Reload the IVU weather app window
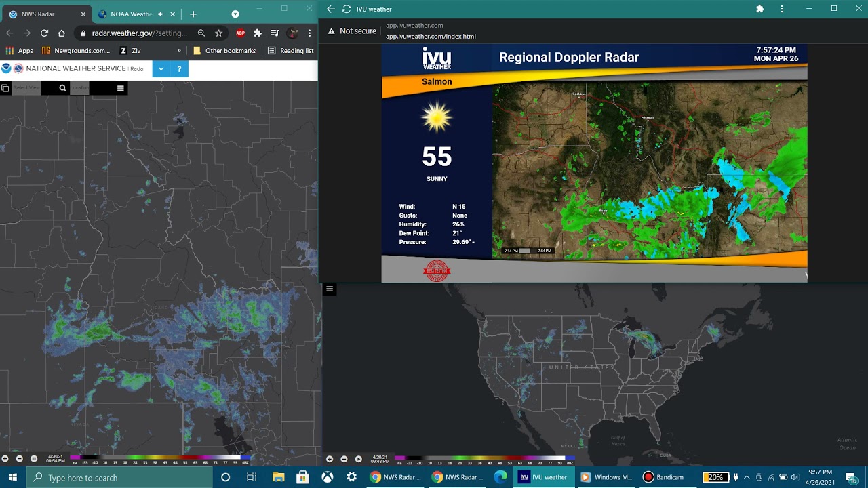The image size is (868, 488). 347,9
